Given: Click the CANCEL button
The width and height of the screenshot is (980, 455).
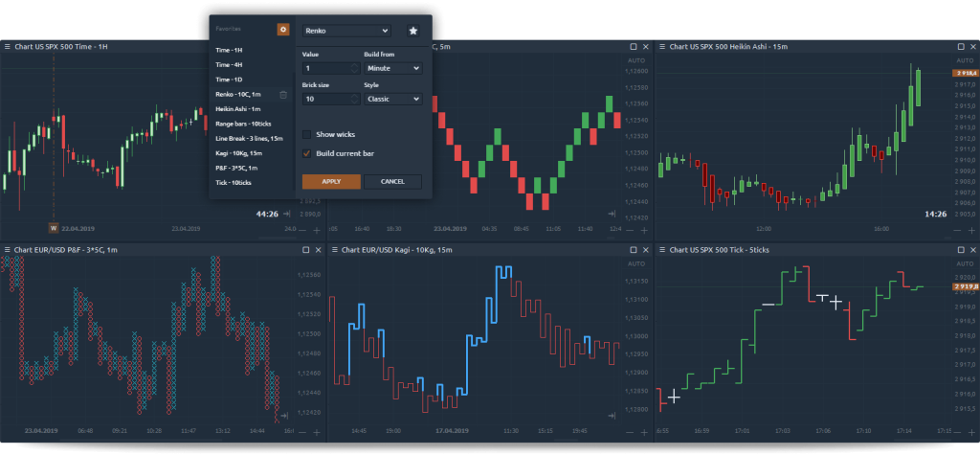Looking at the screenshot, I should pyautogui.click(x=392, y=181).
